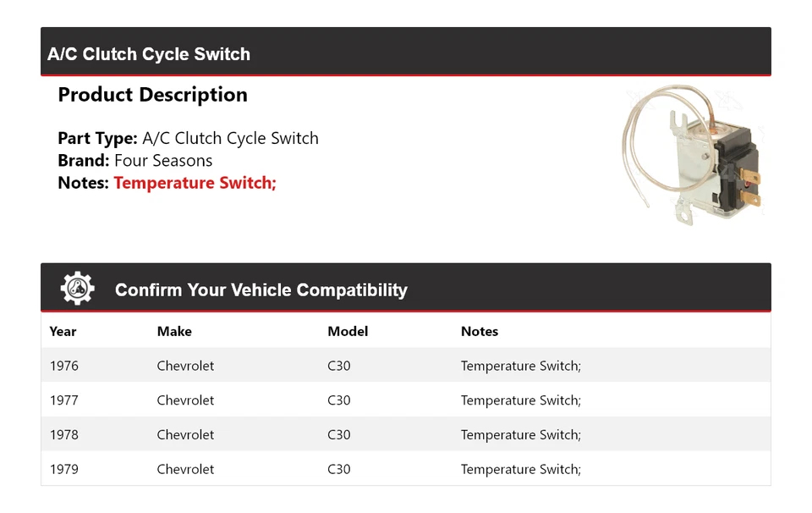This screenshot has width=812, height=513.
Task: Click the Notes column header in table
Action: pos(480,332)
